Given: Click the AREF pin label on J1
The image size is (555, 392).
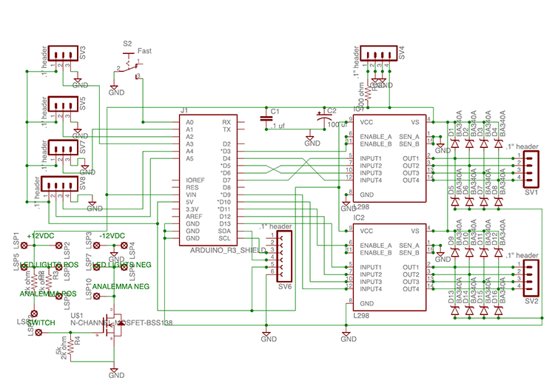Looking at the screenshot, I should coord(194,217).
